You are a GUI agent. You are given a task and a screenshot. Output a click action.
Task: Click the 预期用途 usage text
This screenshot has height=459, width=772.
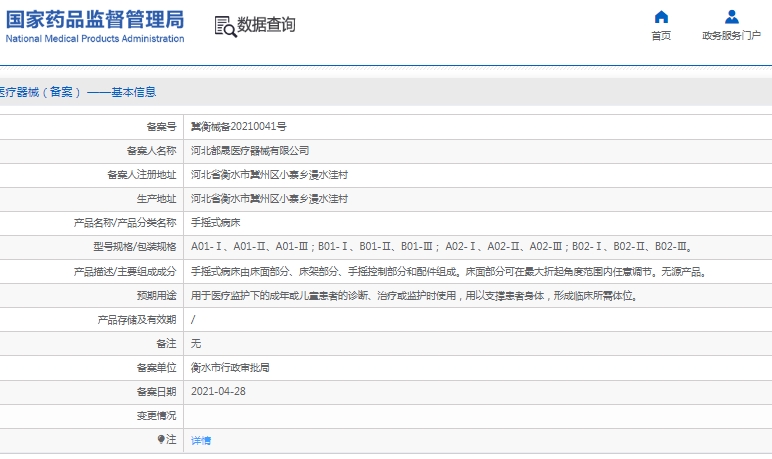415,295
